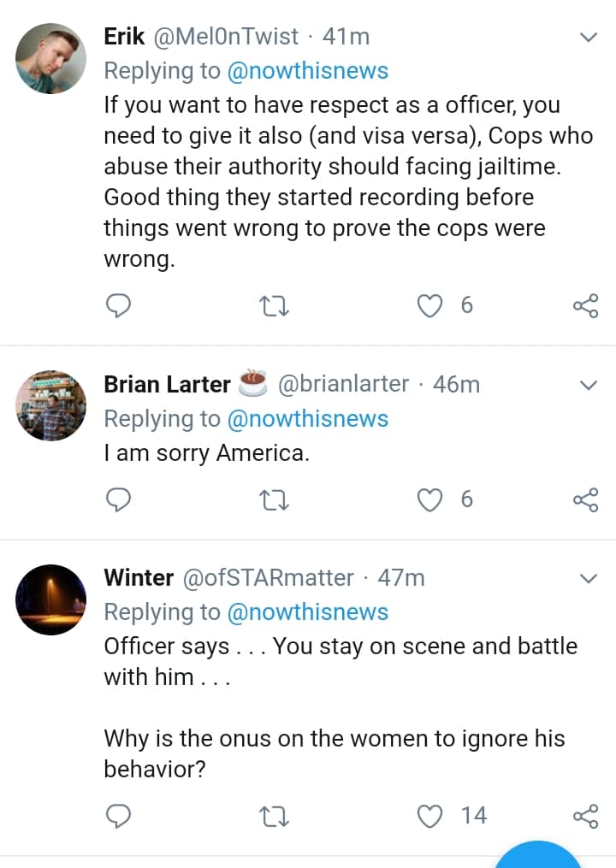
Task: Share Winter's tweet
Action: coord(585,817)
